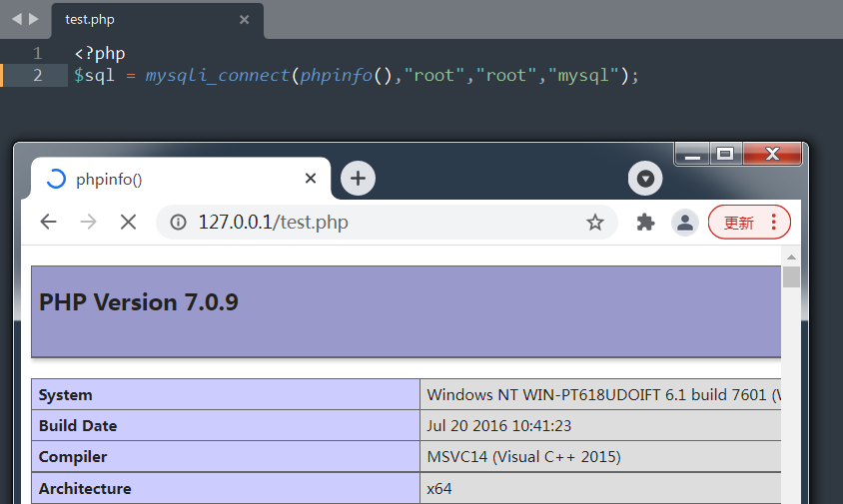Image resolution: width=843 pixels, height=504 pixels.
Task: Bookmark this page with star icon
Action: point(595,222)
